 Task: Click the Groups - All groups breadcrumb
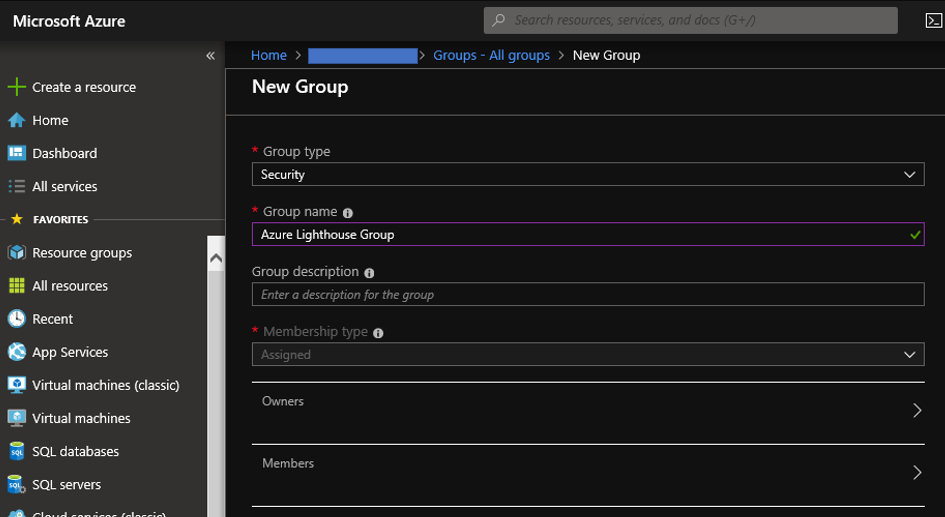click(x=491, y=55)
